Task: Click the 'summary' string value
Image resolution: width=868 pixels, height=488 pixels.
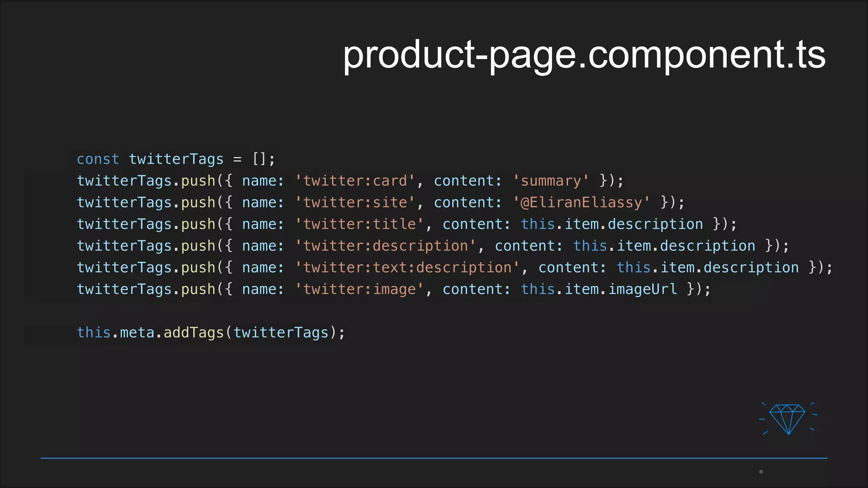Action: pos(551,181)
